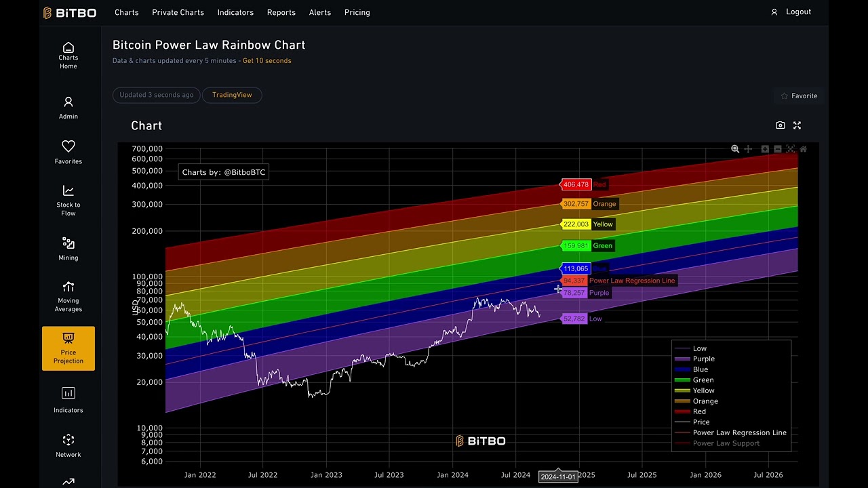The width and height of the screenshot is (868, 488).
Task: Toggle the Orange band in legend
Action: (696, 401)
